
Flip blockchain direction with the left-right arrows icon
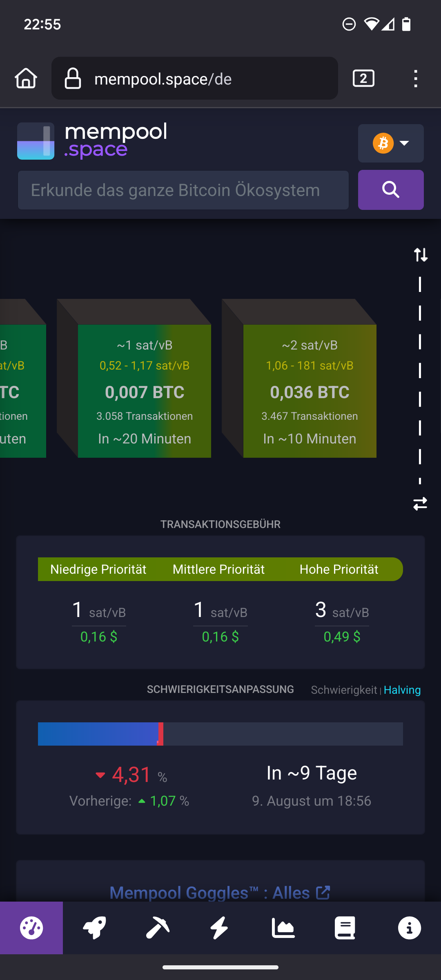pyautogui.click(x=420, y=503)
